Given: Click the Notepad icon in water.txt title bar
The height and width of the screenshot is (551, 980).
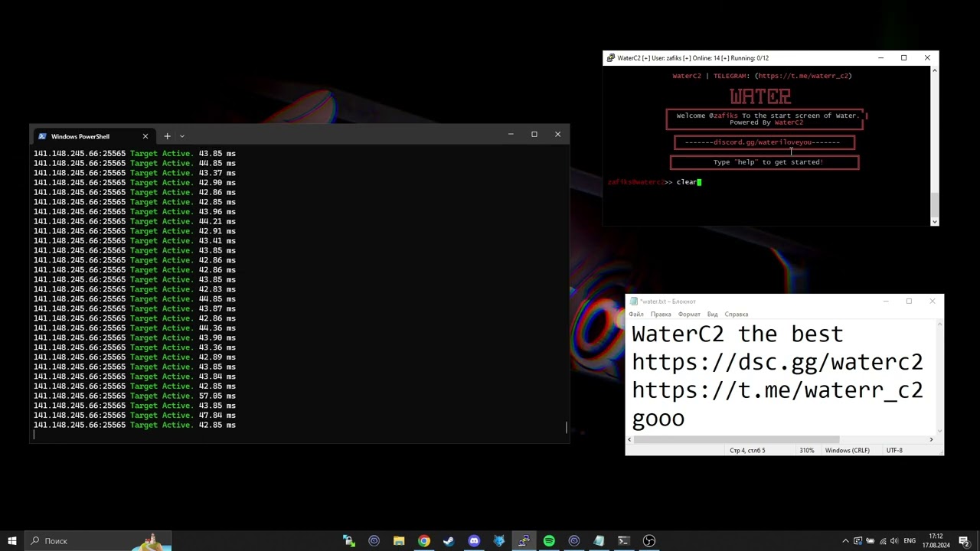Looking at the screenshot, I should point(633,301).
